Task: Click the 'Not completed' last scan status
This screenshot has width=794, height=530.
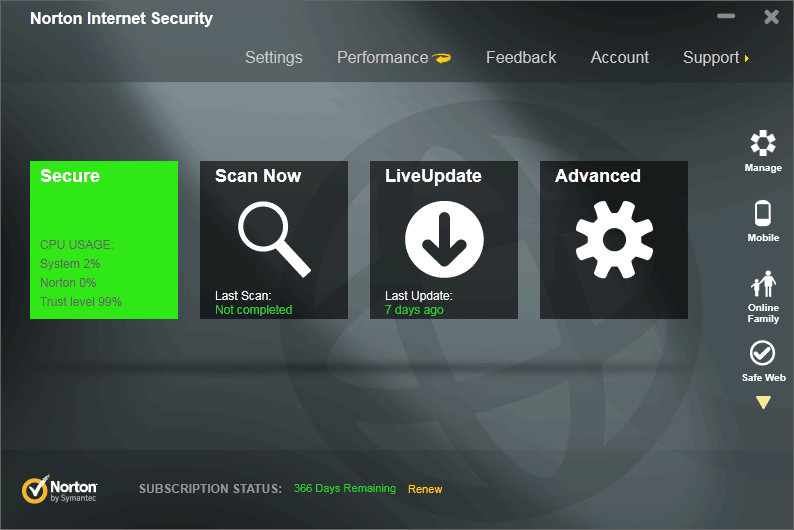Action: click(254, 310)
